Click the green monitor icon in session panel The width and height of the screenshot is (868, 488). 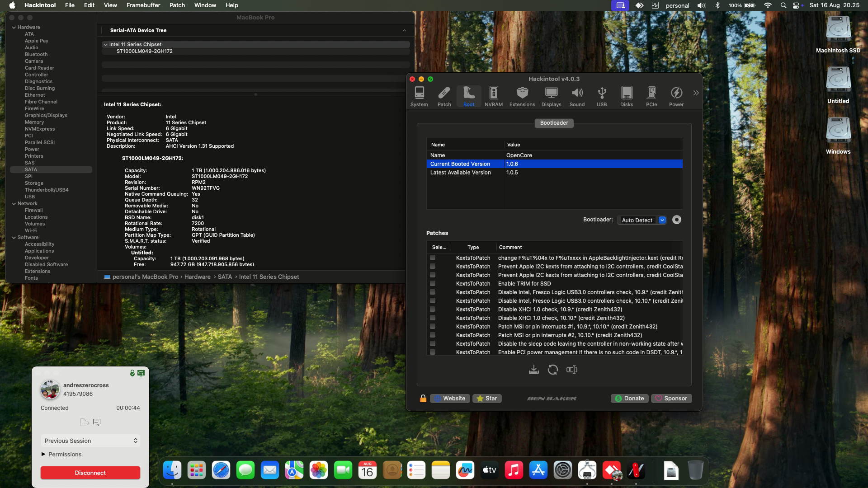tap(141, 373)
